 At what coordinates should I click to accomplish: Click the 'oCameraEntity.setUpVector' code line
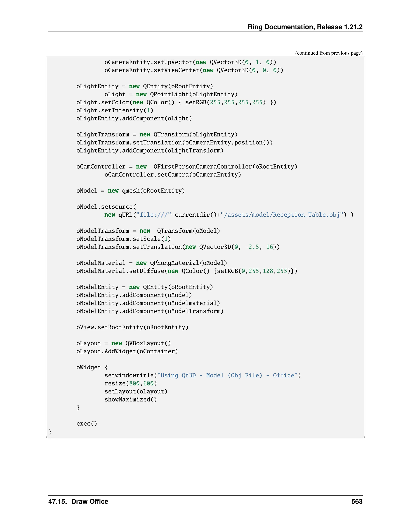pos(190,62)
